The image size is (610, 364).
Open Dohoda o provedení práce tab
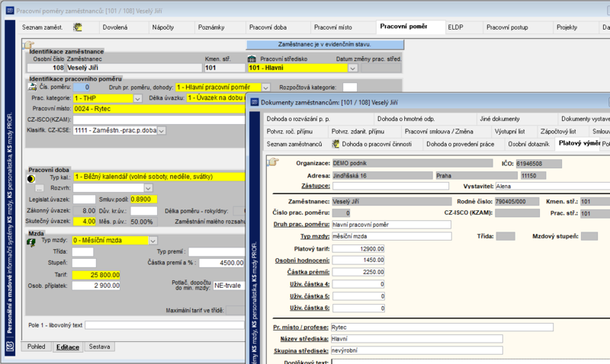[461, 144]
